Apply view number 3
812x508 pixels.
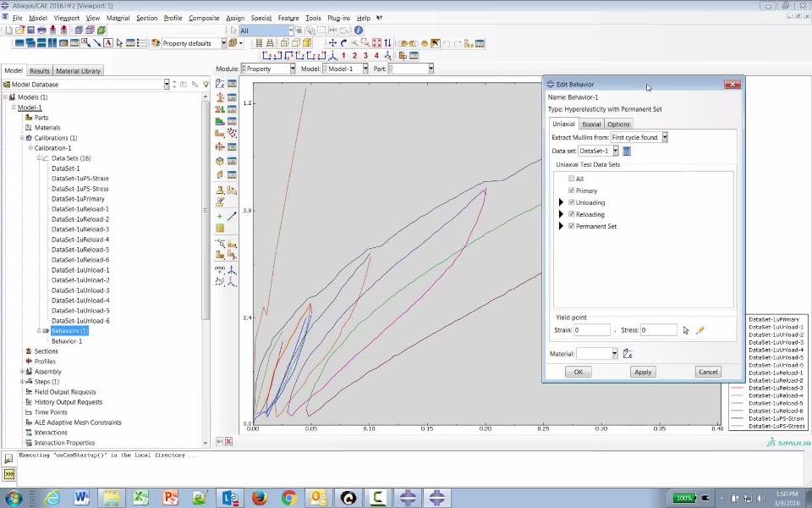point(365,56)
